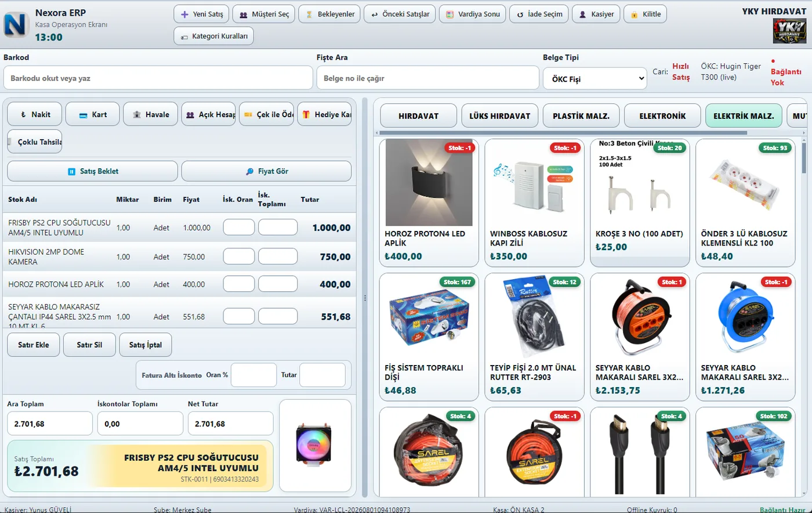Viewport: 812px width, 513px height.
Task: Open Müşteri Seç to choose a customer
Action: 263,14
